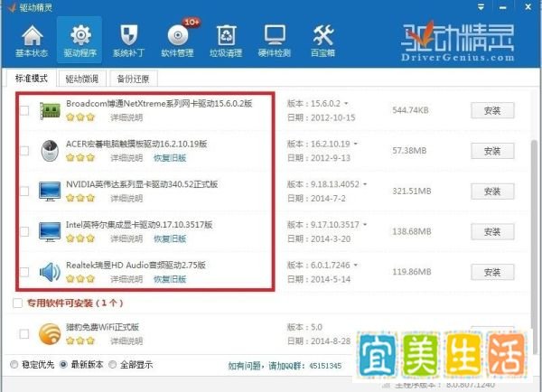Click the Broadcom network card icon
This screenshot has height=392, width=542.
pyautogui.click(x=50, y=110)
